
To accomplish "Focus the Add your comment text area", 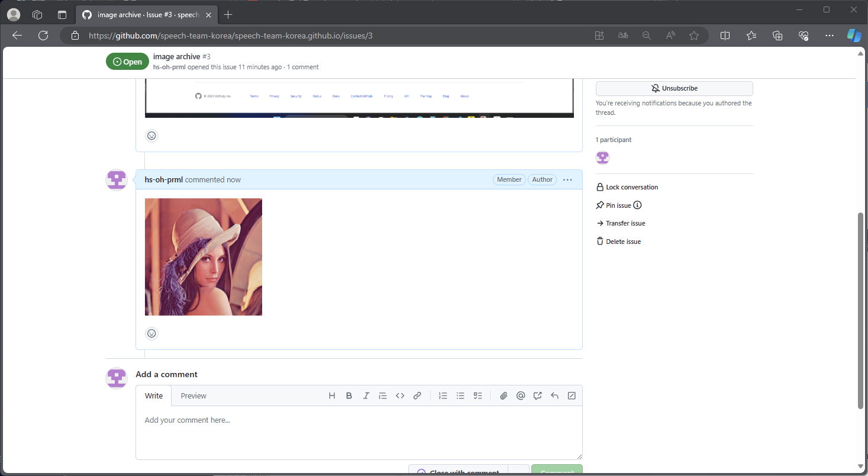I will coord(359,432).
